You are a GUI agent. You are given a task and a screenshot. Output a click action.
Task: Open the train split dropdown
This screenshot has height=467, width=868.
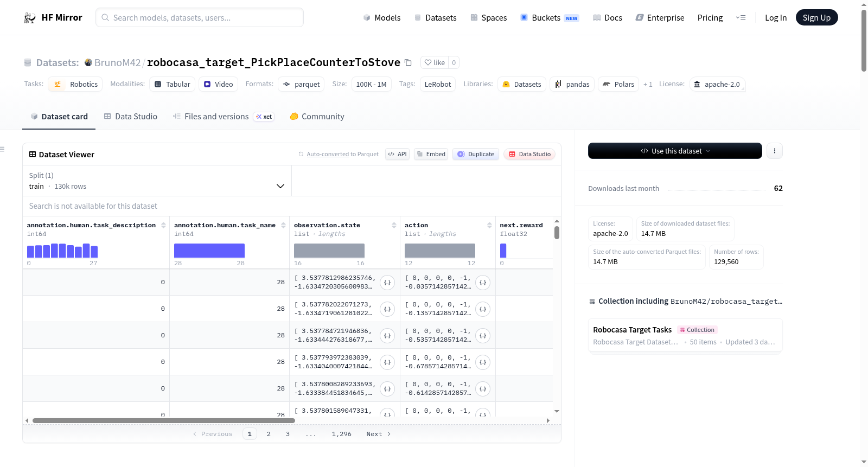click(157, 181)
